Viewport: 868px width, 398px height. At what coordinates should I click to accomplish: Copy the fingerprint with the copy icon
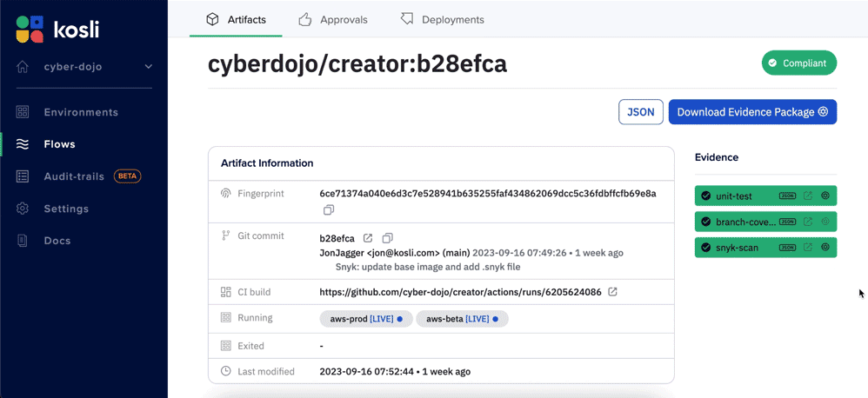coord(329,210)
